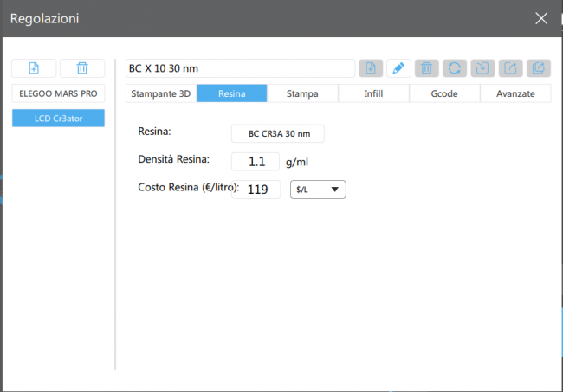
Task: Click the export all profiles icon
Action: tap(538, 68)
